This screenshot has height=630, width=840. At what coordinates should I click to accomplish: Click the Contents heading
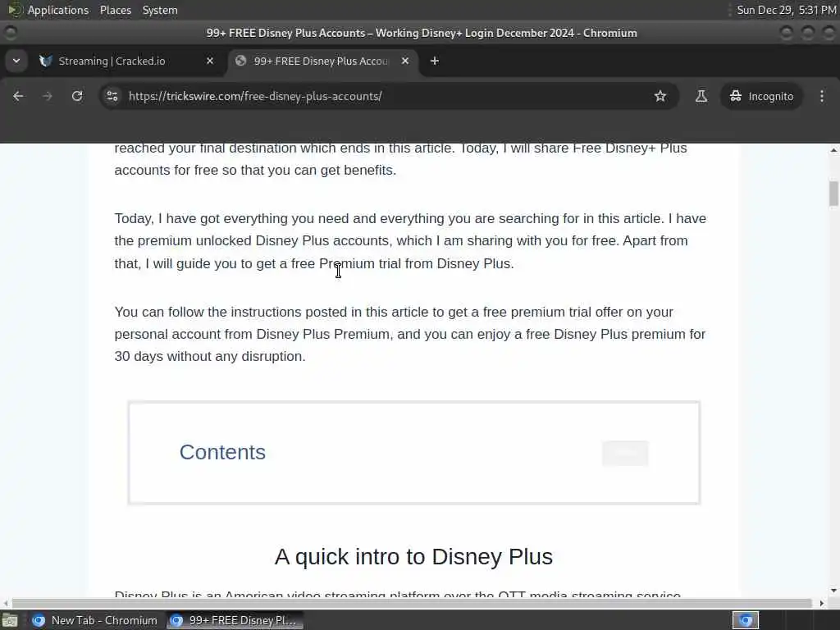(x=222, y=452)
